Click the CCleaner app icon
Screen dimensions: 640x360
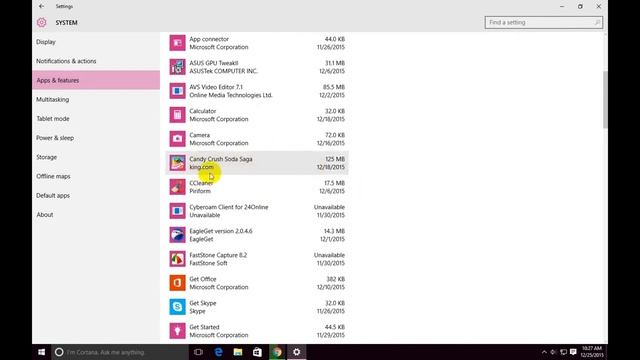178,187
